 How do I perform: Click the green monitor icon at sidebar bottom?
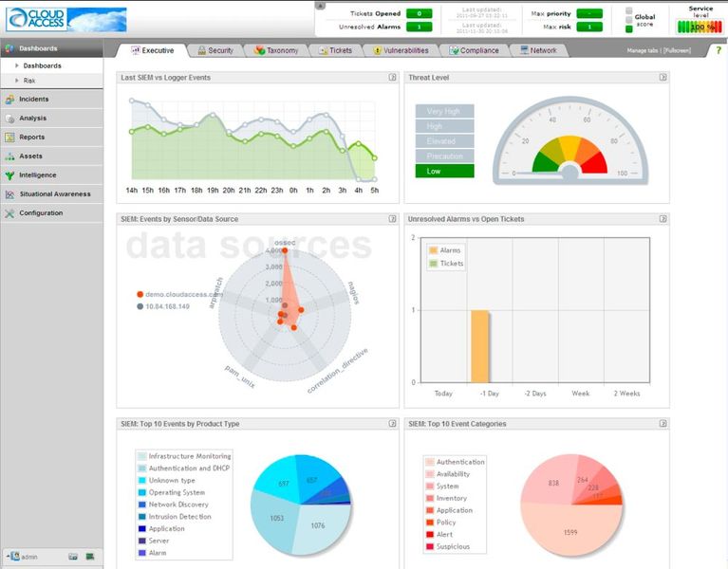(90, 557)
